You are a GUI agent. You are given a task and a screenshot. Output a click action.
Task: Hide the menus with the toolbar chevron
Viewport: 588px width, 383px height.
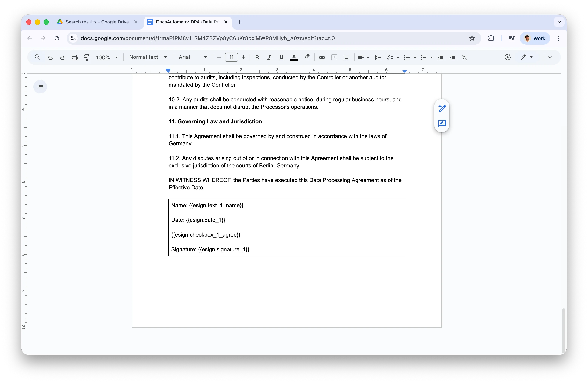pos(550,58)
